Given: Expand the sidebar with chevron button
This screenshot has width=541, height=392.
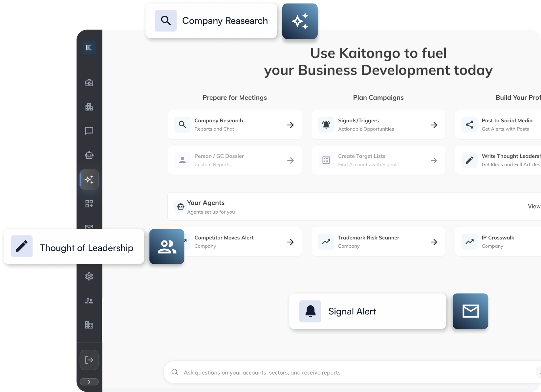Looking at the screenshot, I should (x=89, y=382).
